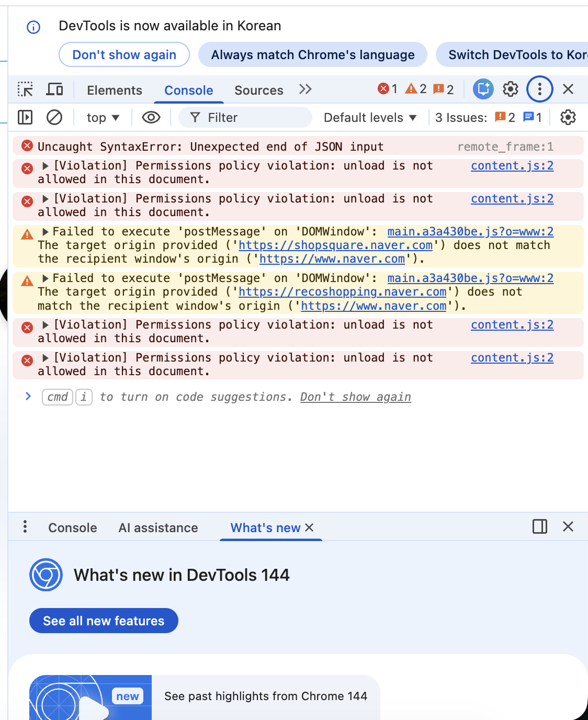Image resolution: width=588 pixels, height=720 pixels.
Task: Open www.naver.com link in recoshopping warning
Action: click(x=374, y=306)
